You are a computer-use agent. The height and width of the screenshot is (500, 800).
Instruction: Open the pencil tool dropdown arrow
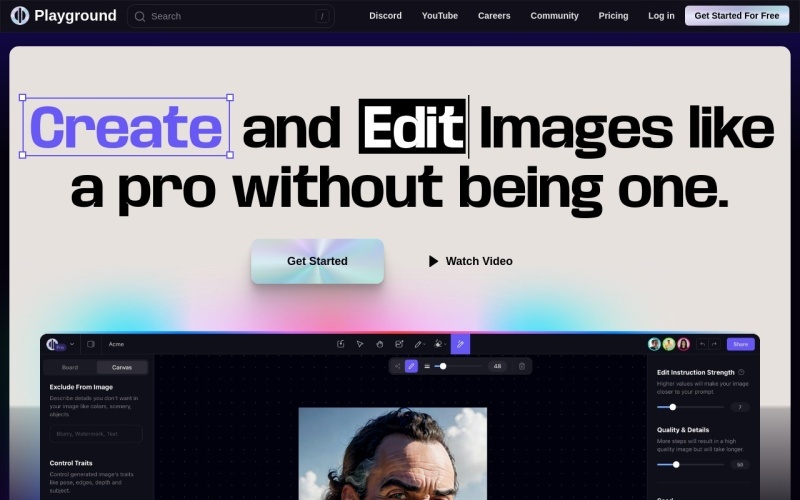(424, 345)
